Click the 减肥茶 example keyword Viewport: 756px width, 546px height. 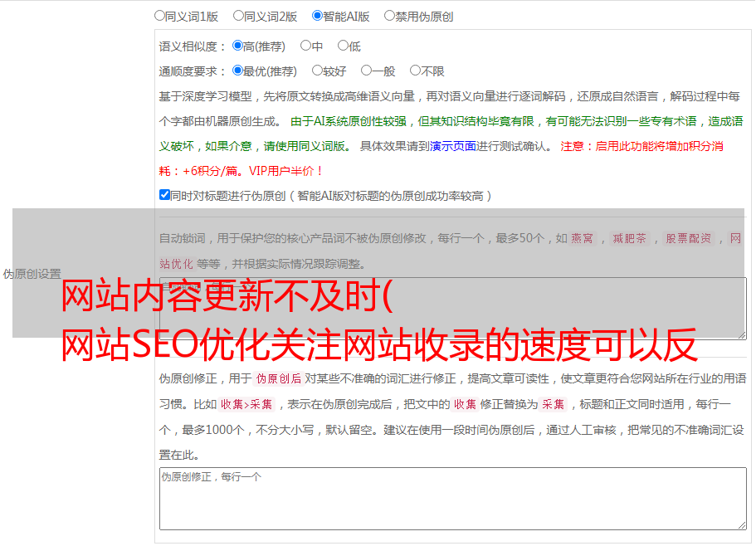[x=629, y=238]
